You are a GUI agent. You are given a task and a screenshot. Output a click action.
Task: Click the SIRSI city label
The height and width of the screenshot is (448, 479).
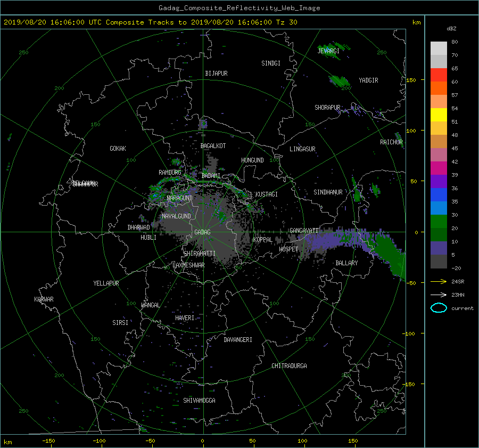(x=120, y=323)
